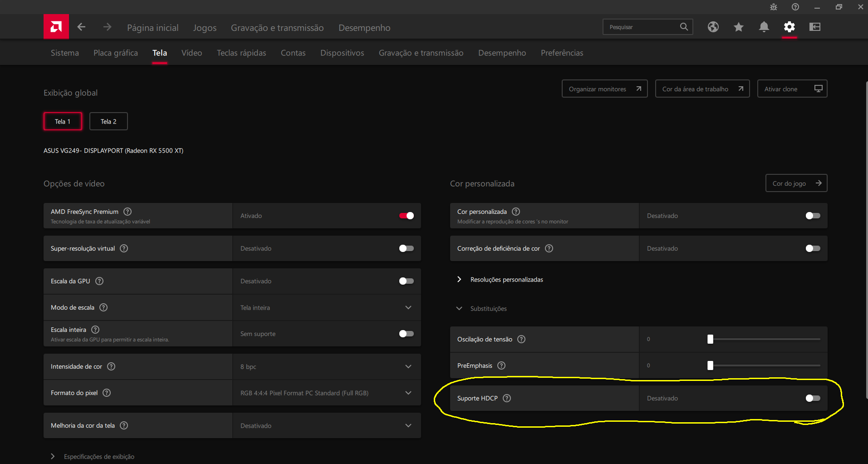
Task: Open the help question mark in title bar
Action: (795, 7)
